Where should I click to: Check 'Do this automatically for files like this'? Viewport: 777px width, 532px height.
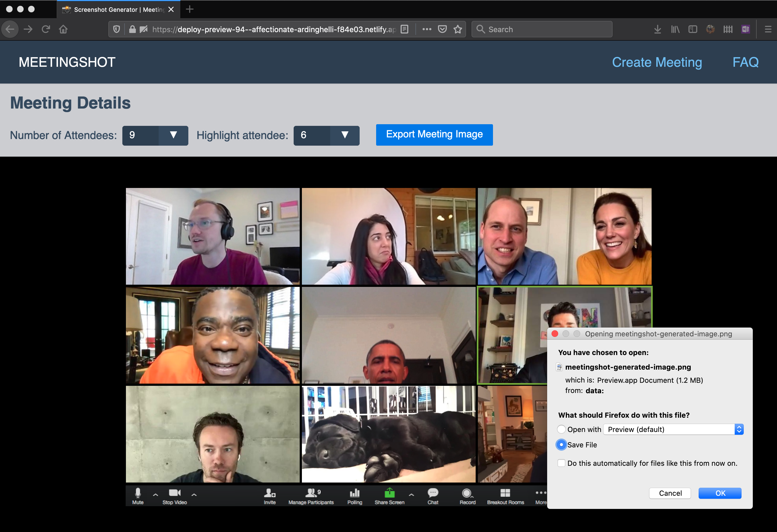click(561, 463)
